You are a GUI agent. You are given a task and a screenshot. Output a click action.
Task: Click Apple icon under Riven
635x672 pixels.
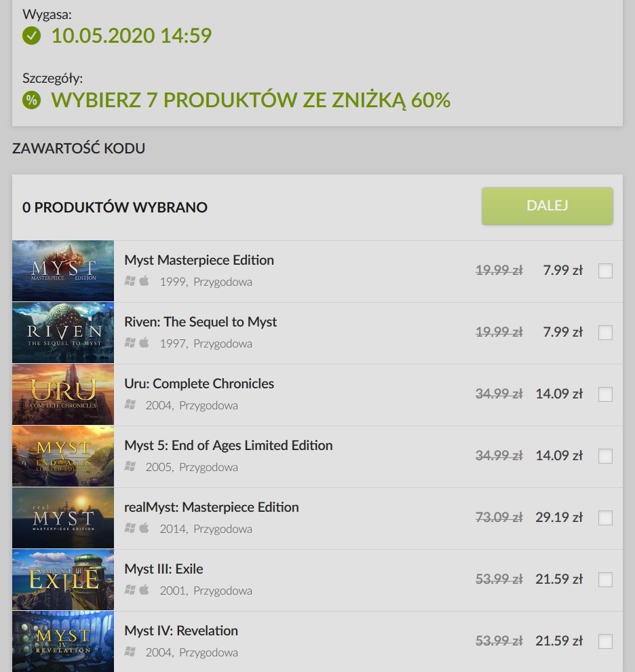click(145, 342)
